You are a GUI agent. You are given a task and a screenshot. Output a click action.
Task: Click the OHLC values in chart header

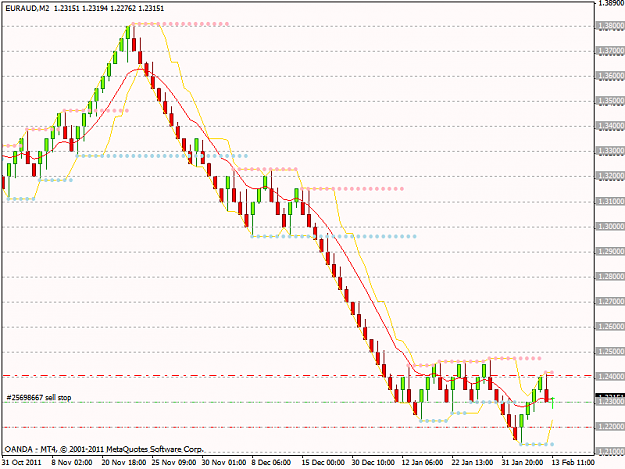[109, 8]
